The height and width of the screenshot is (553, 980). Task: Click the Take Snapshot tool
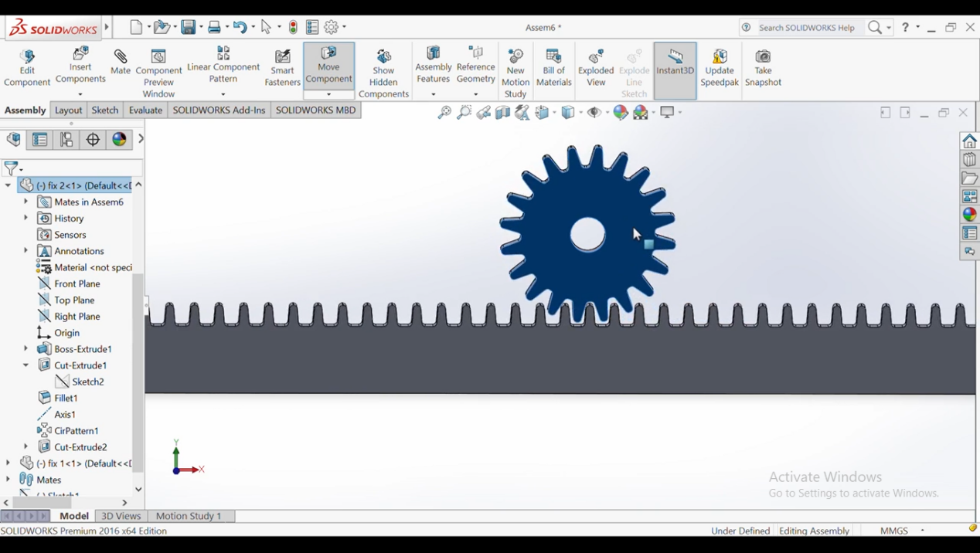tap(763, 69)
